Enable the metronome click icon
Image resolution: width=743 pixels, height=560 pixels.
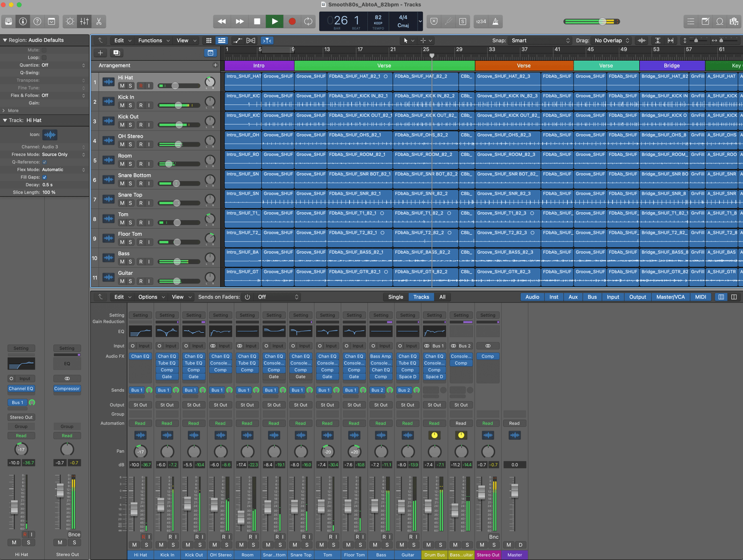(x=496, y=22)
